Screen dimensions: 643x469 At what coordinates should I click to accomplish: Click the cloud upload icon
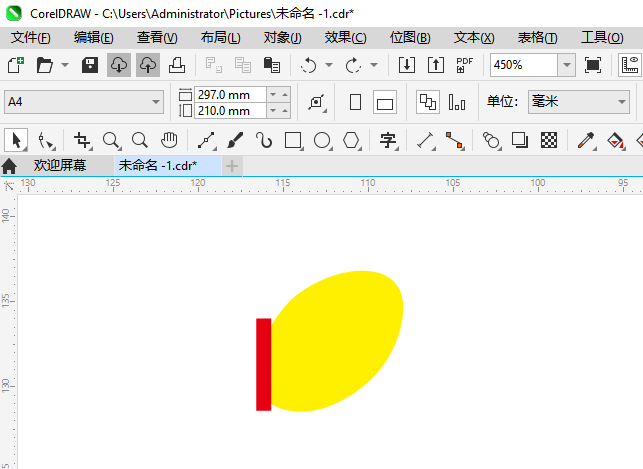click(148, 65)
